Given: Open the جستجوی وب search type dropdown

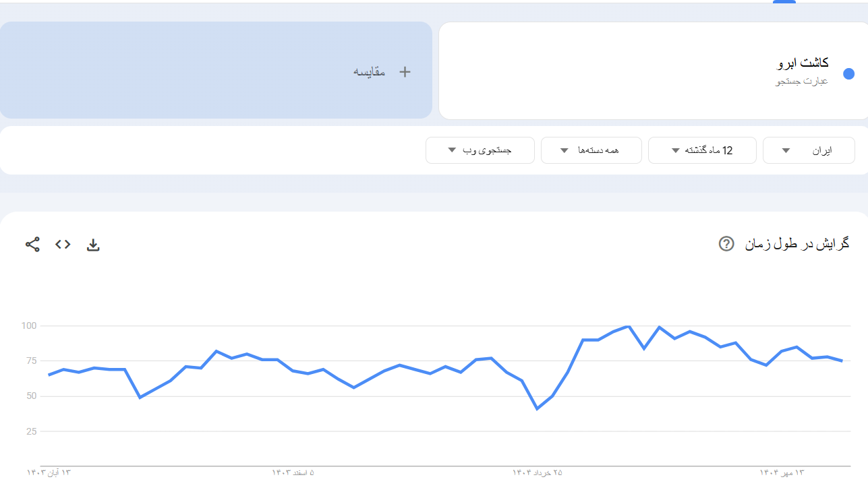Looking at the screenshot, I should pos(480,150).
